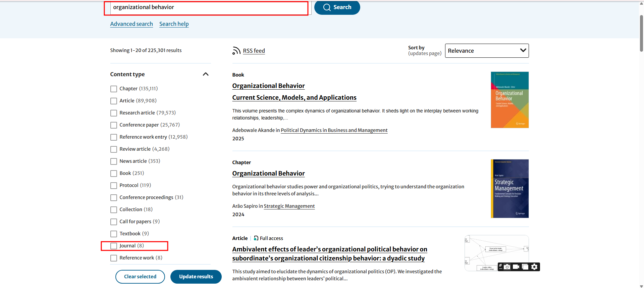The width and height of the screenshot is (644, 288).
Task: Enable the Conference paper filter checkbox
Action: pos(114,125)
